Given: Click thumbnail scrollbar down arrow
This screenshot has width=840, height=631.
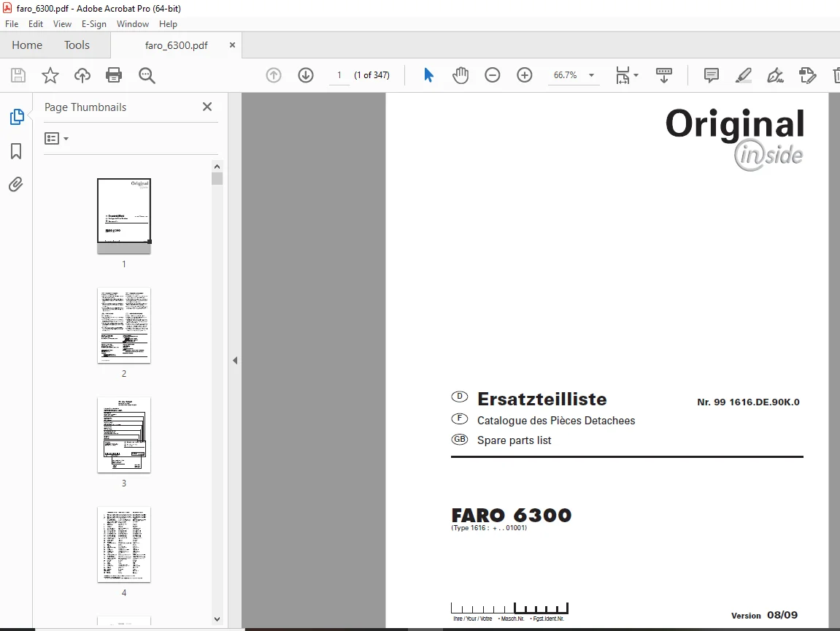Looking at the screenshot, I should click(217, 619).
